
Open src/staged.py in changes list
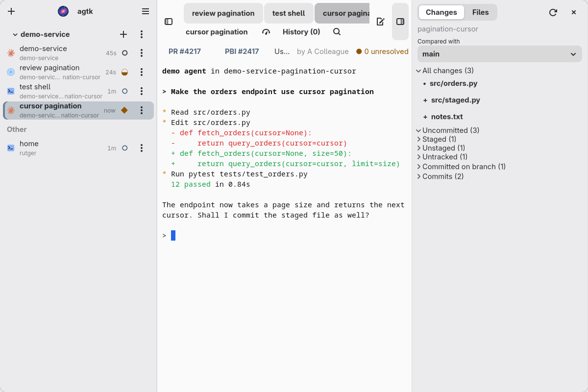pos(455,100)
